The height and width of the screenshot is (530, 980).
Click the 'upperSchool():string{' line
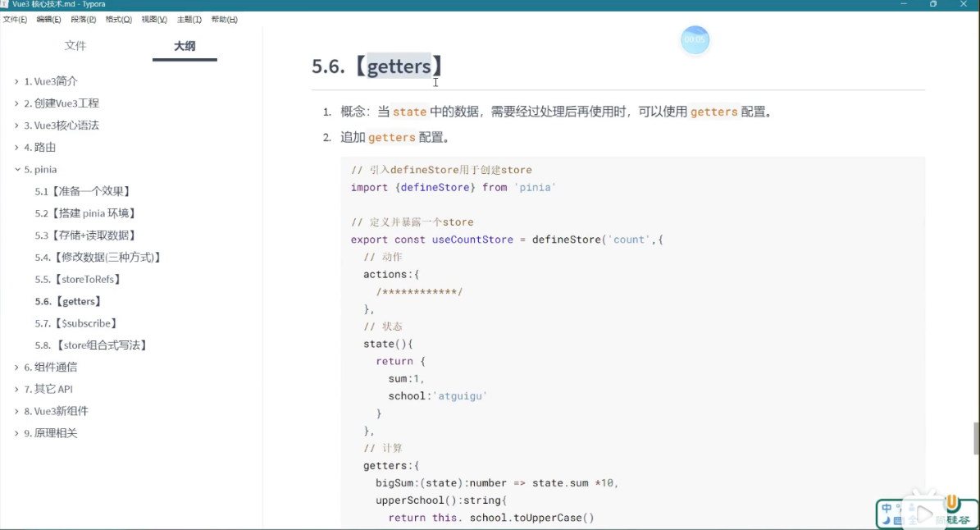pos(441,500)
